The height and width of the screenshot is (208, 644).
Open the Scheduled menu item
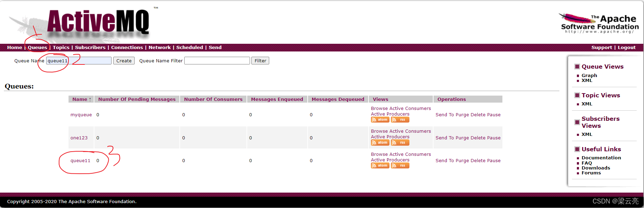tap(189, 47)
